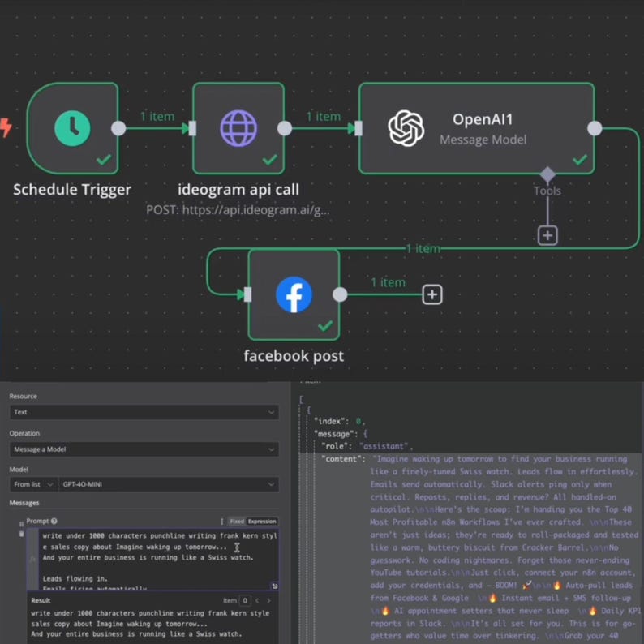The height and width of the screenshot is (644, 644).
Task: Click the facebook post input connector
Action: coord(247,294)
